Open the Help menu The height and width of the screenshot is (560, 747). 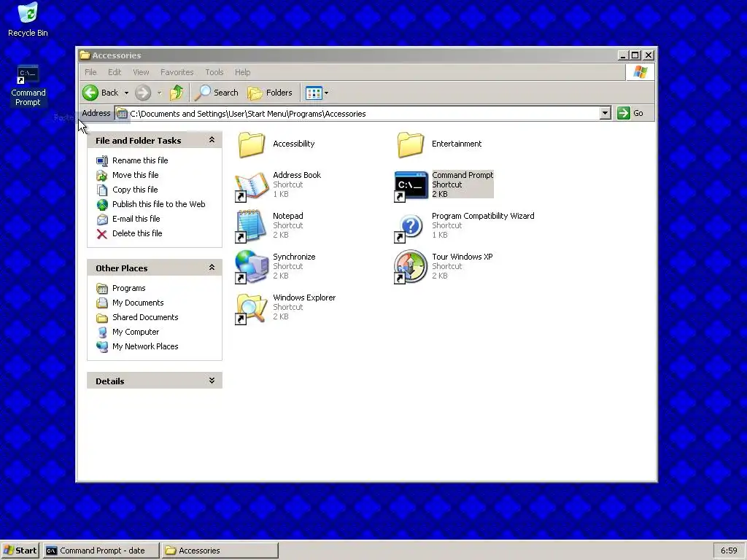(x=242, y=72)
